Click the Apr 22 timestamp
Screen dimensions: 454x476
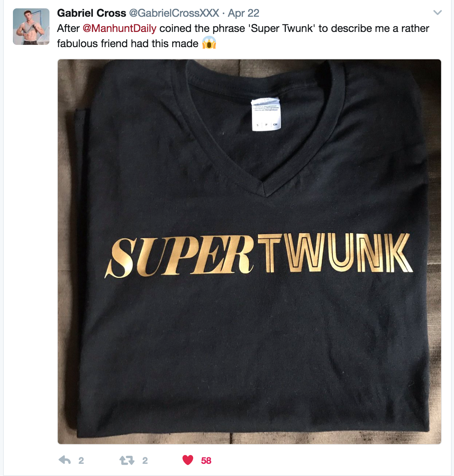pos(243,13)
